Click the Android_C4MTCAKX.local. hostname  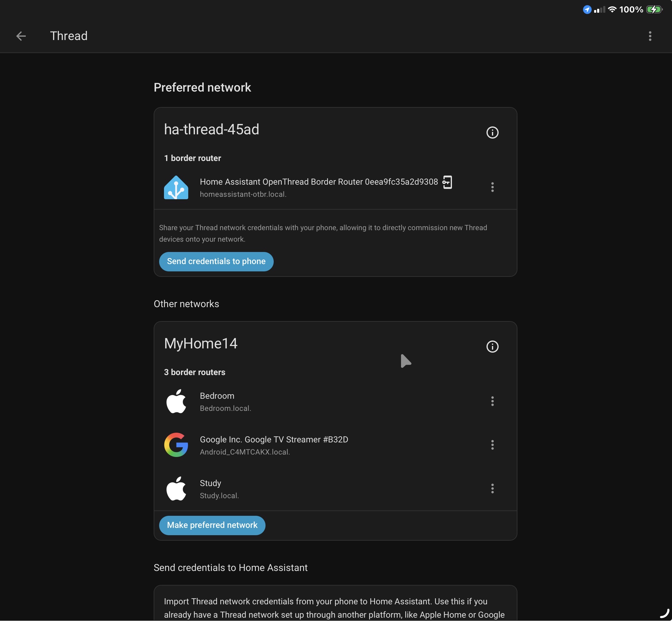[245, 452]
